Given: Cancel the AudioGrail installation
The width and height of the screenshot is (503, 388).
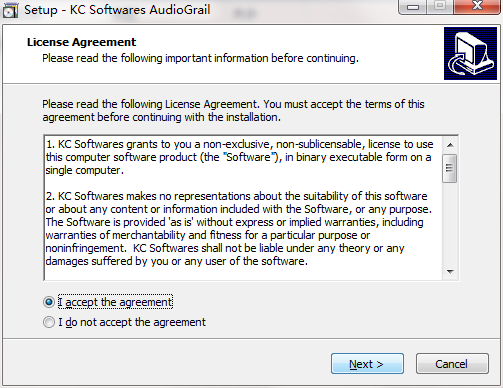Looking at the screenshot, I should point(452,364).
